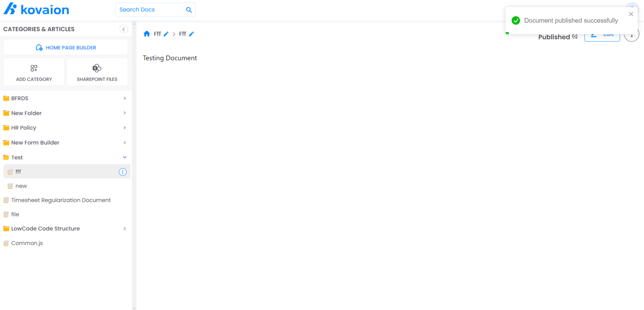Click the Kovaion logo
The width and height of the screenshot is (644, 310).
pos(36,9)
